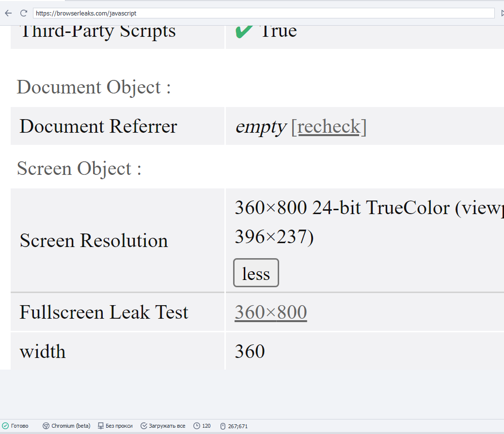Click the Загружать все checkmark icon
This screenshot has height=434, width=504.
point(144,426)
